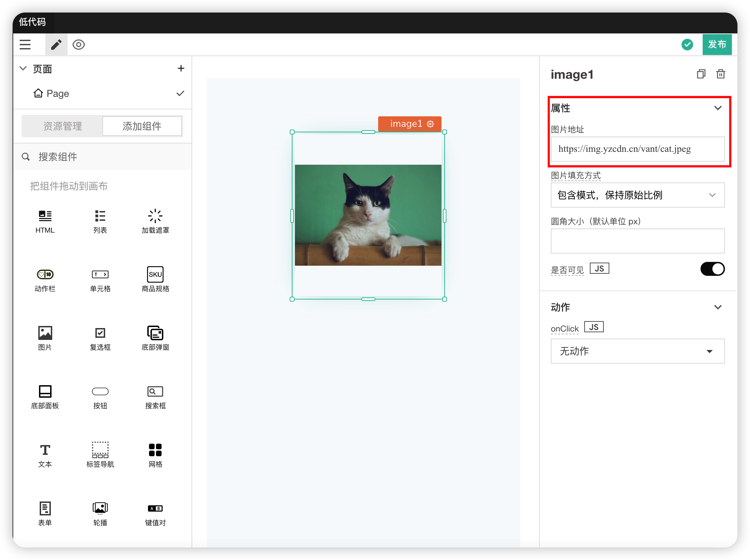Click the gear icon on image1 label
This screenshot has height=560, width=750.
pos(431,124)
